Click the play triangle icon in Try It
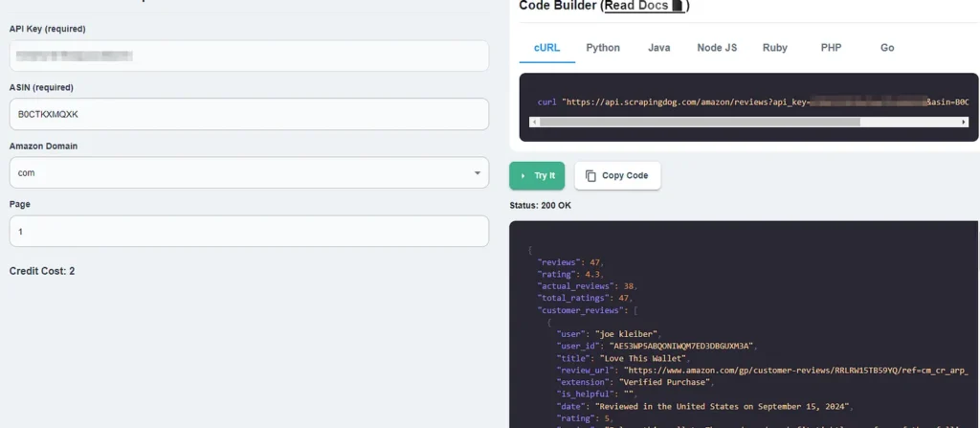 point(523,176)
